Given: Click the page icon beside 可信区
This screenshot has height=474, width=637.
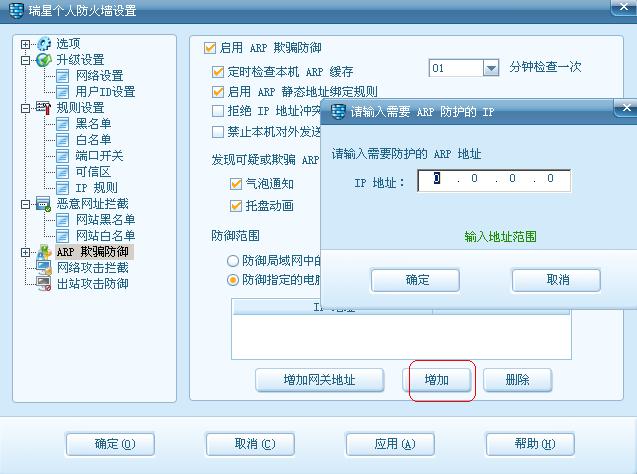Looking at the screenshot, I should pos(62,172).
